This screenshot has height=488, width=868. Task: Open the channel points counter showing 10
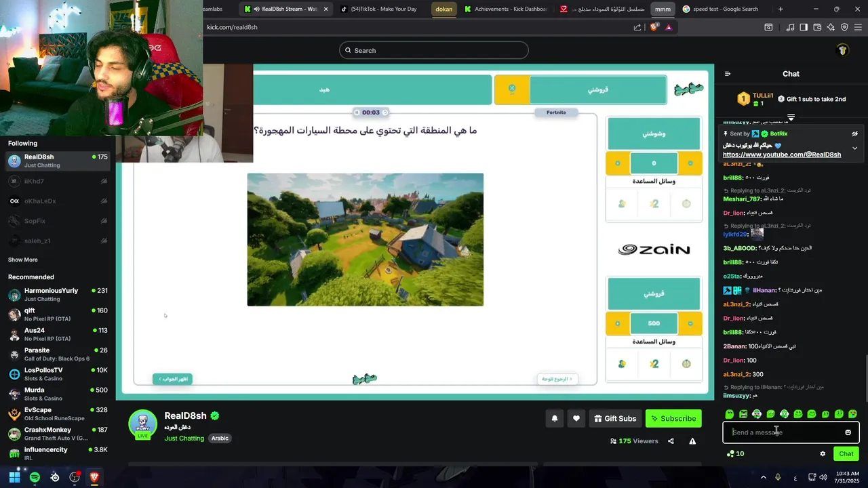coord(735,454)
